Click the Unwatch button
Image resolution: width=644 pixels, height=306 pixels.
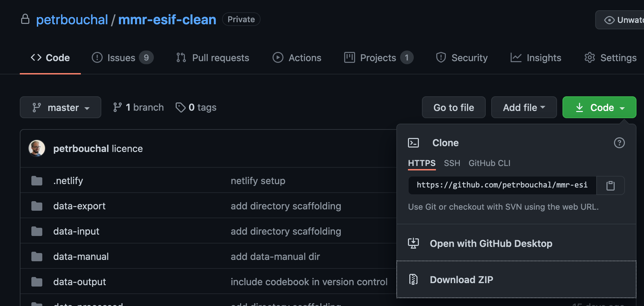tap(620, 20)
